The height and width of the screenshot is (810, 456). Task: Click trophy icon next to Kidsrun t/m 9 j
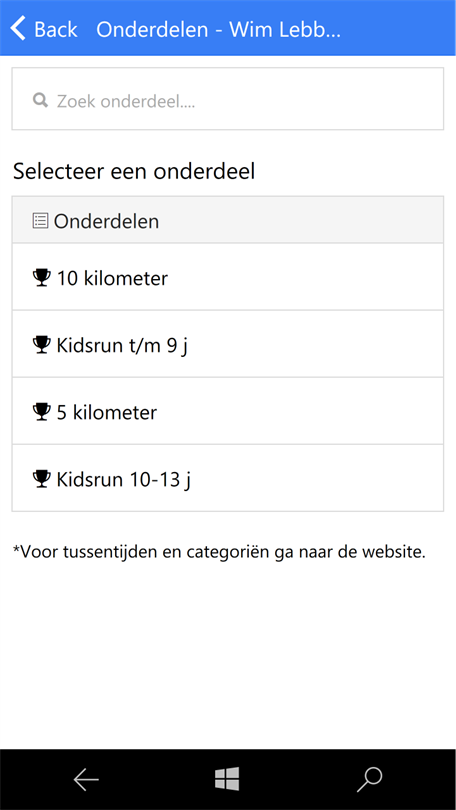tap(41, 345)
